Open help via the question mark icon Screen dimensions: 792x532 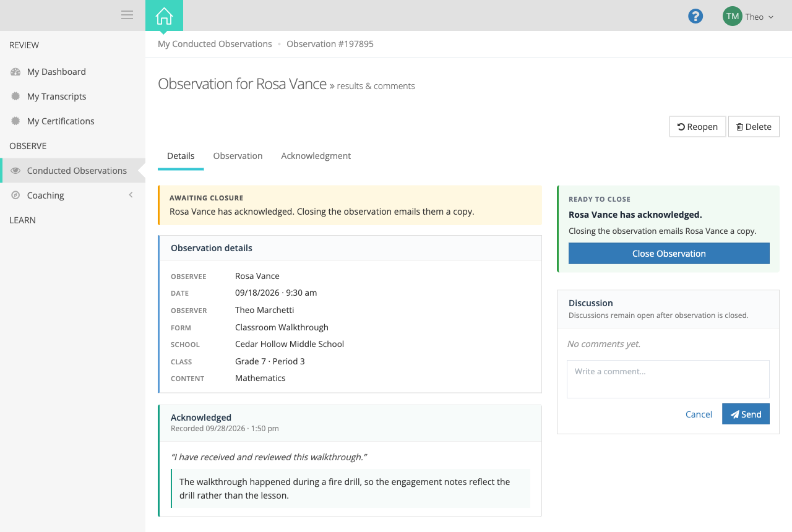click(695, 17)
